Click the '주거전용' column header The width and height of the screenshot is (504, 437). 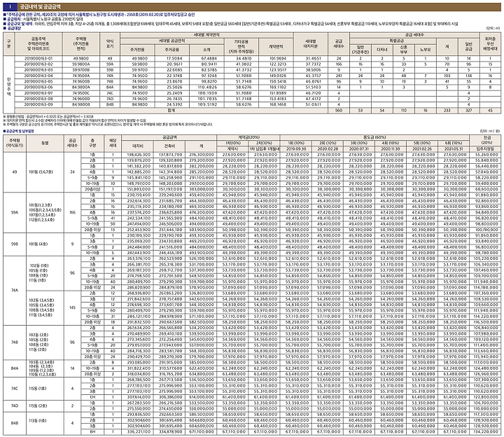coord(137,50)
